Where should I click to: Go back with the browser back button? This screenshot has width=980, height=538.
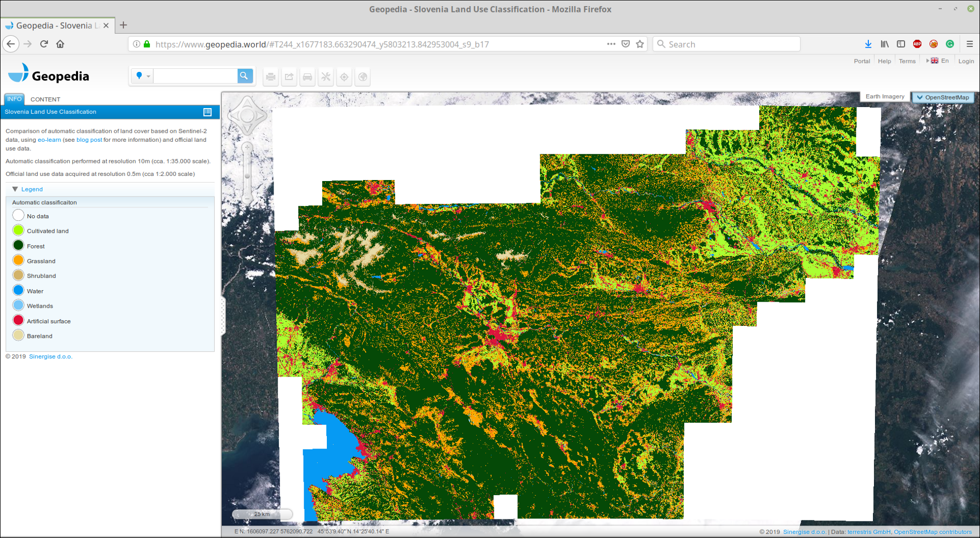pos(11,44)
